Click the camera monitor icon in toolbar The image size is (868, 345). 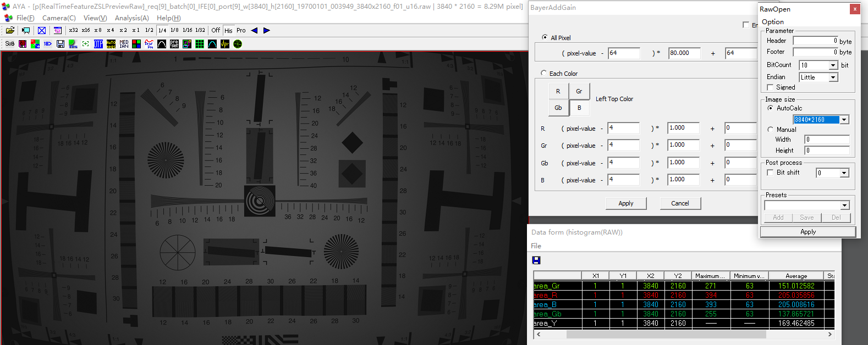pos(26,31)
